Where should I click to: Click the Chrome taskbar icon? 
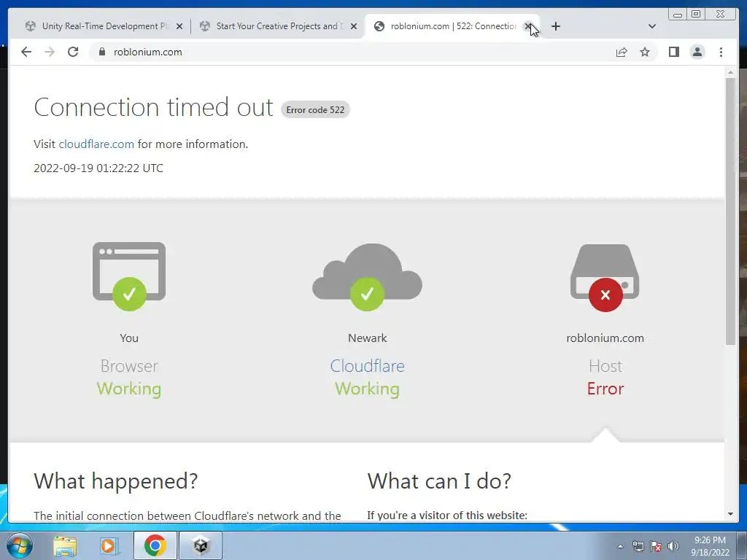pos(155,545)
